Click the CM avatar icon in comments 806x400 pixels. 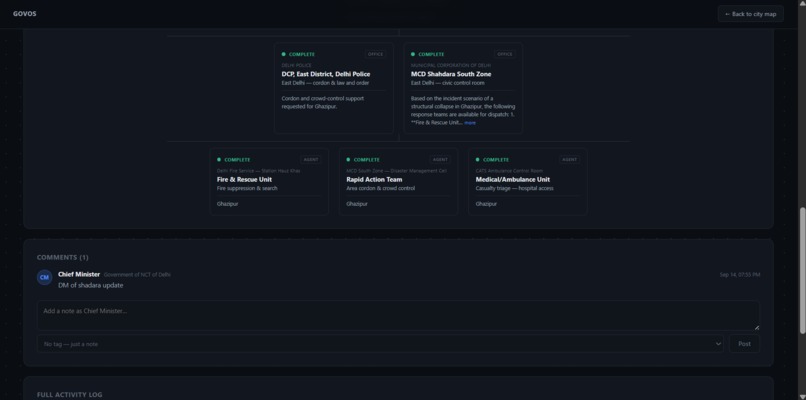tap(44, 277)
